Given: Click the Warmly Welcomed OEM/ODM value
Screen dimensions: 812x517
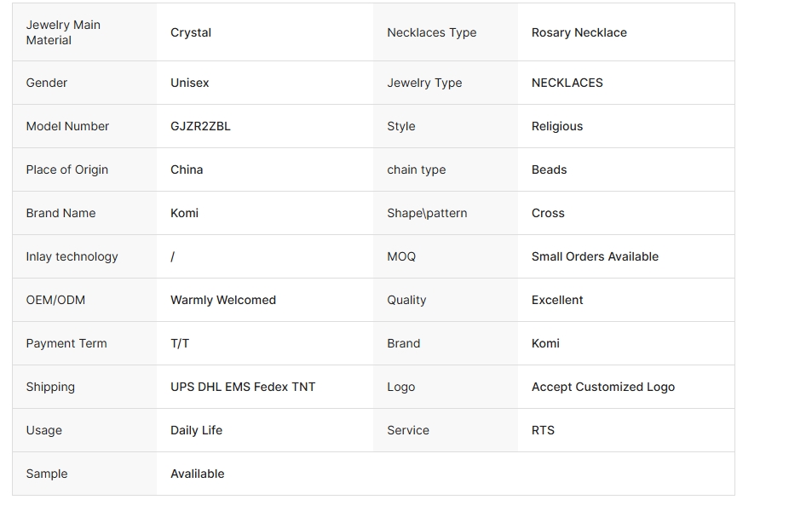Looking at the screenshot, I should 223,300.
